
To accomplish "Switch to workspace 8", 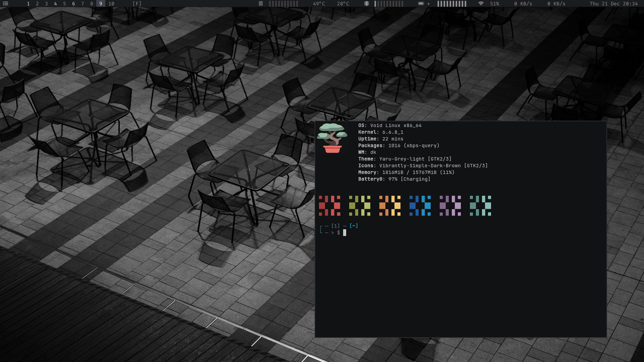I will 92,4.
